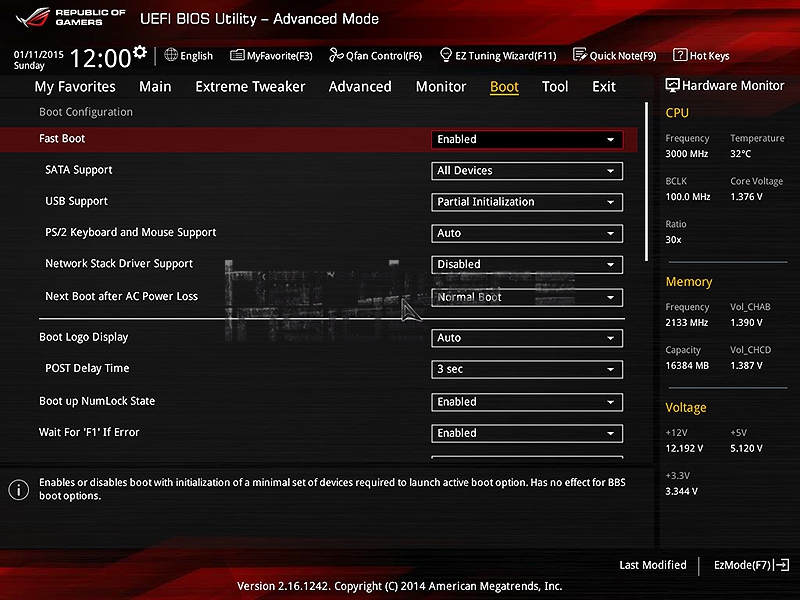Click the memory frequency value 2133 MHz
The width and height of the screenshot is (800, 600).
tap(686, 322)
